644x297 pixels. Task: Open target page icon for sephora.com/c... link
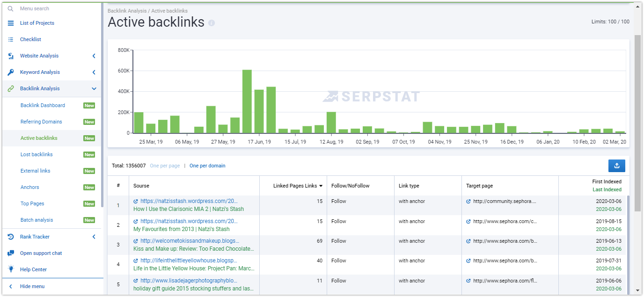pos(468,222)
